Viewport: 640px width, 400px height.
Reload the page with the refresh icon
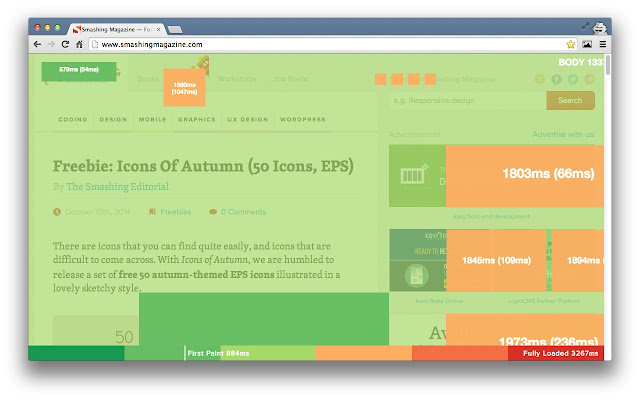(x=65, y=44)
